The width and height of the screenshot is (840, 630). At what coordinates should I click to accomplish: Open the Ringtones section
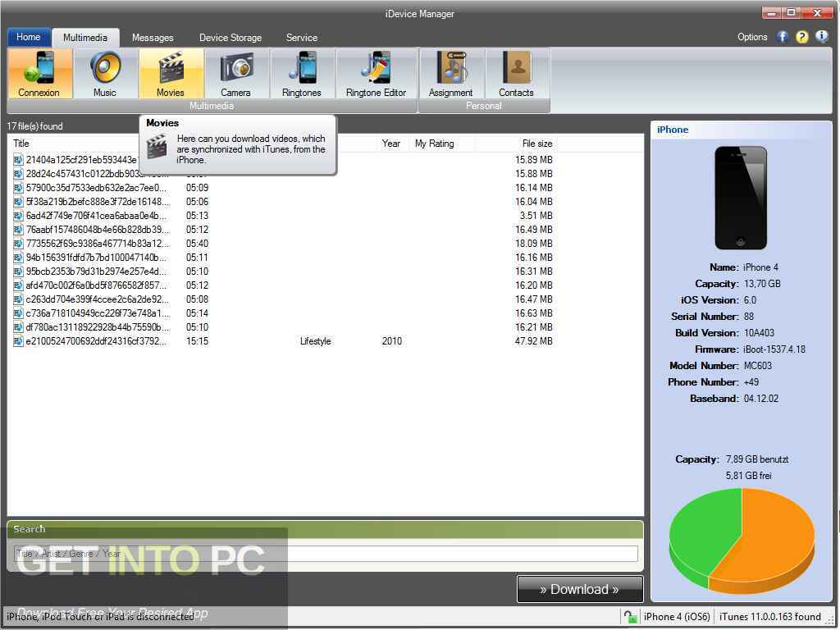tap(302, 73)
